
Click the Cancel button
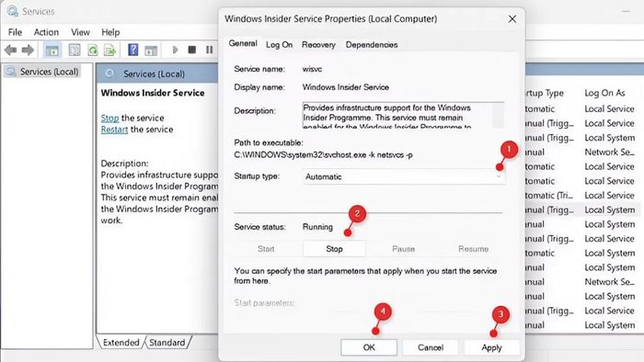[x=431, y=347]
